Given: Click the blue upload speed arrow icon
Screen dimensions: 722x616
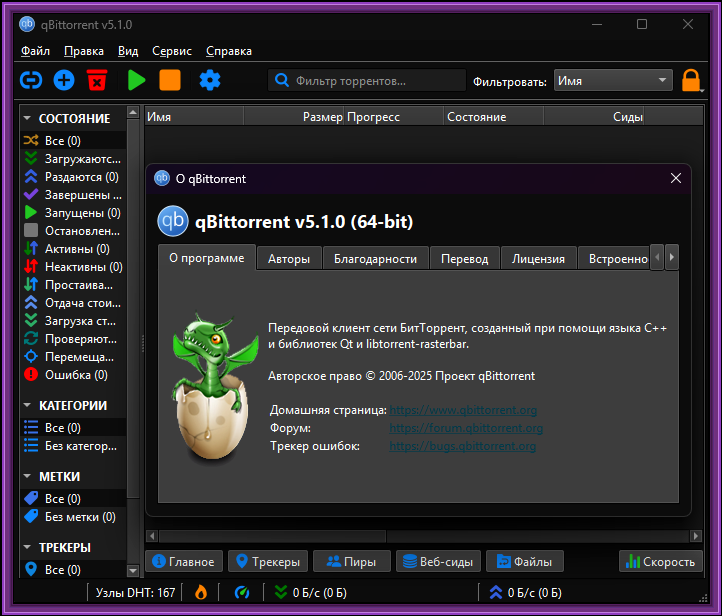Looking at the screenshot, I should [496, 592].
